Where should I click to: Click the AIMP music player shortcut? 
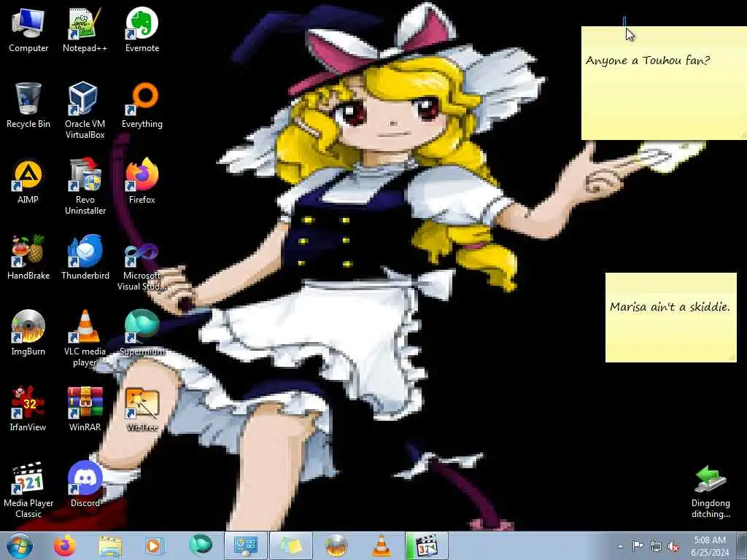28,181
